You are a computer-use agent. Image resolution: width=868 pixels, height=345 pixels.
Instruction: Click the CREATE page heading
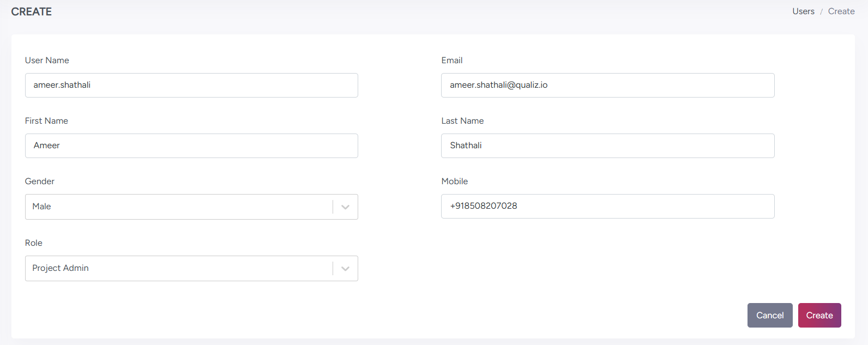[x=32, y=12]
